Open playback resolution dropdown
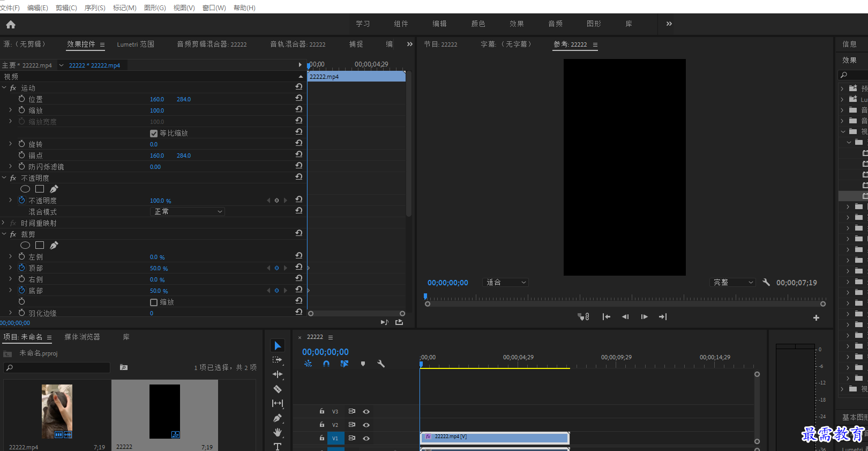Image resolution: width=868 pixels, height=451 pixels. (x=732, y=283)
